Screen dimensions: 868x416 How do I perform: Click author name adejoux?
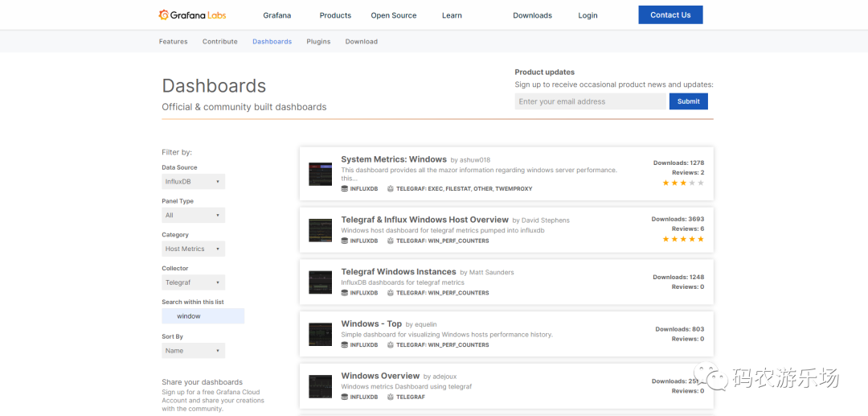coord(444,377)
